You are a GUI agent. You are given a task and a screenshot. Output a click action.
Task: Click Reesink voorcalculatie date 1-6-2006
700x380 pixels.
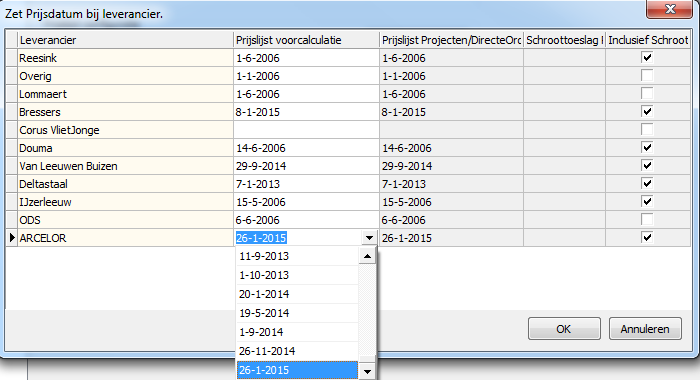306,58
